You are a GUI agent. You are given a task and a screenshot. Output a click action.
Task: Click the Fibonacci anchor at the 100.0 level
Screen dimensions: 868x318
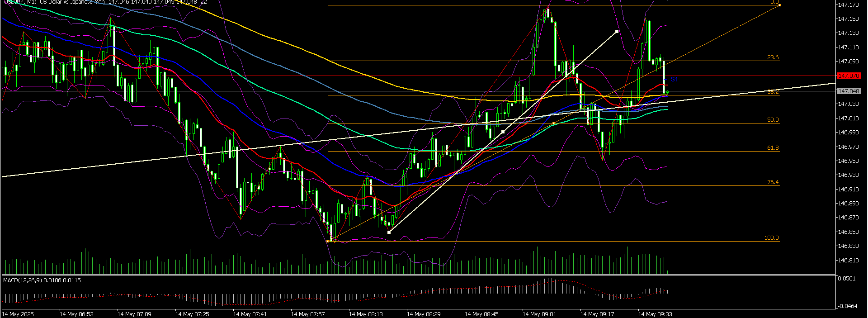tap(328, 241)
